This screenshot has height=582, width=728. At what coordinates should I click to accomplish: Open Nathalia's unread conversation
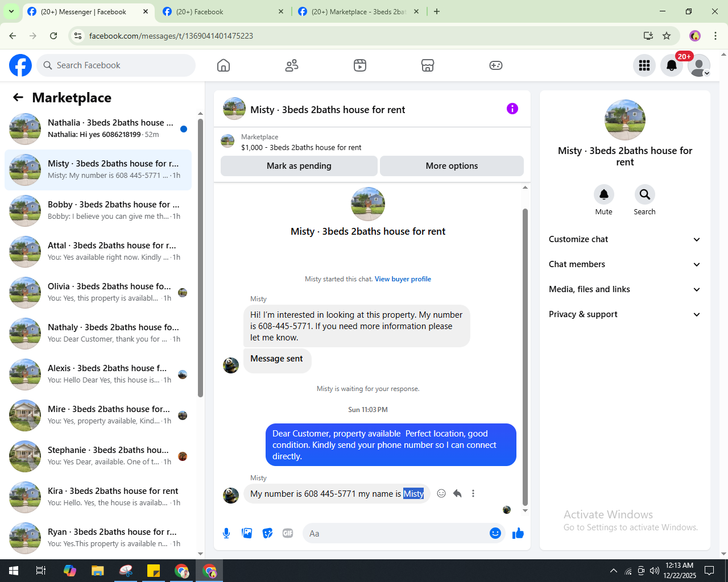click(x=98, y=129)
